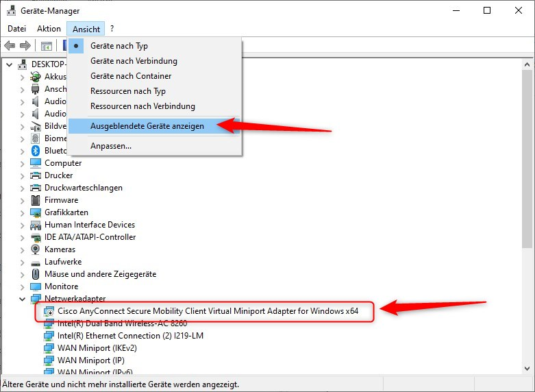Open the Aktion menu
Screen dimensions: 535x392
click(x=49, y=29)
